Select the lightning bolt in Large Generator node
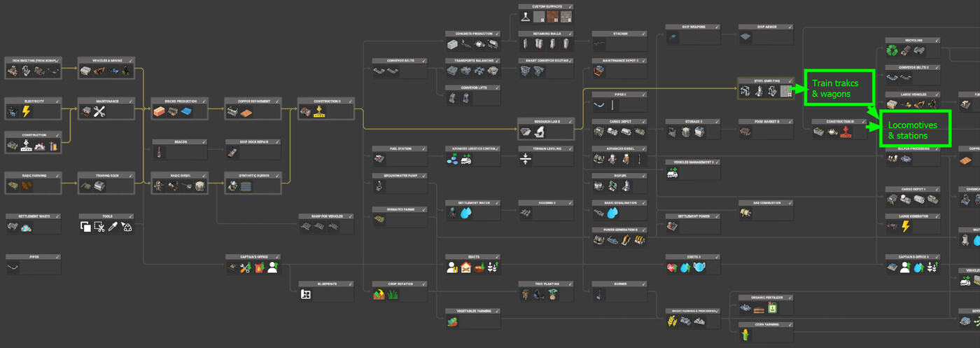Screen dimensions: 980x348 point(906,227)
